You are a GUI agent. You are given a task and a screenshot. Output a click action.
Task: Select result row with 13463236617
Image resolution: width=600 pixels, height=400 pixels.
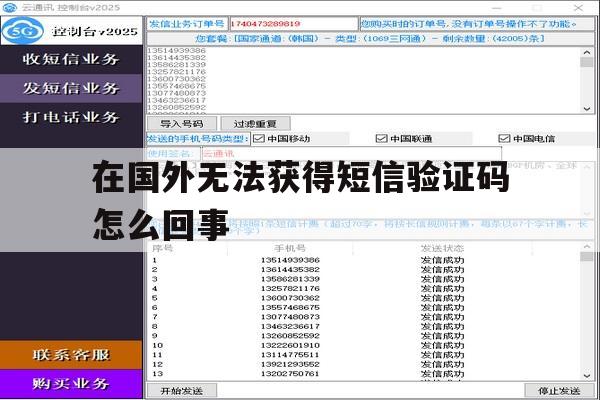364,327
